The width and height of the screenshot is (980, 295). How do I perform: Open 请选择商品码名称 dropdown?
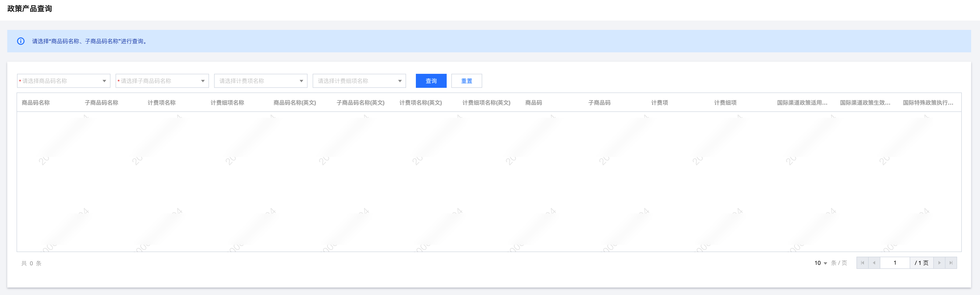click(64, 81)
